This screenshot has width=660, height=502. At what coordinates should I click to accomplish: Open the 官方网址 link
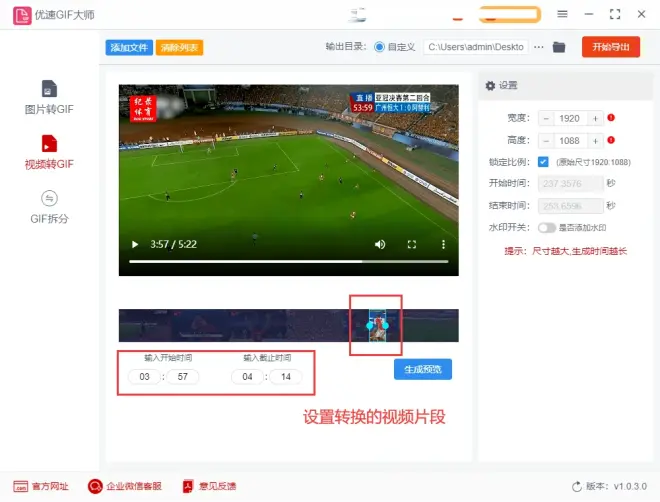tap(41, 486)
